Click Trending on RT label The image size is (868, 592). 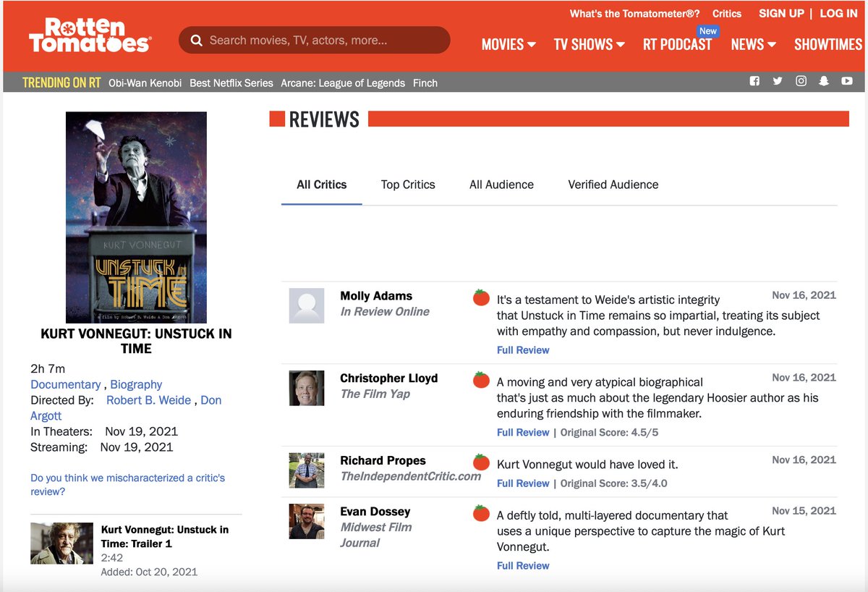61,83
